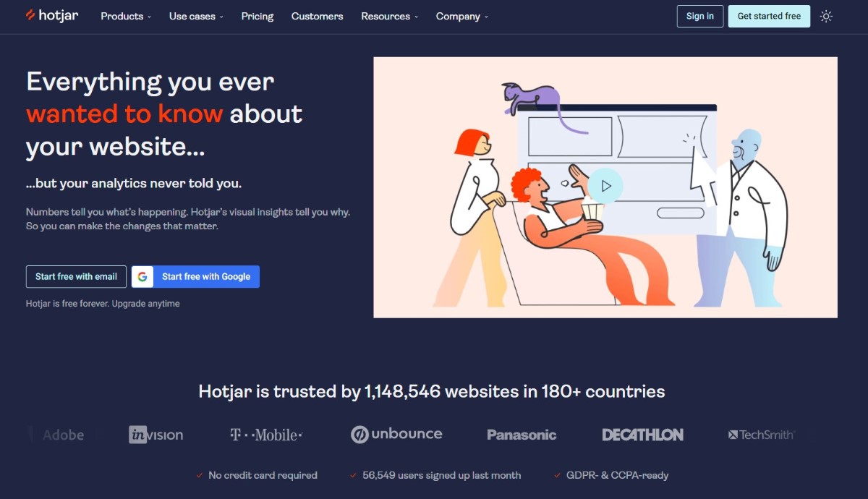Click the 'No credit card required' text
Viewport: 868px width, 499px height.
coord(263,475)
